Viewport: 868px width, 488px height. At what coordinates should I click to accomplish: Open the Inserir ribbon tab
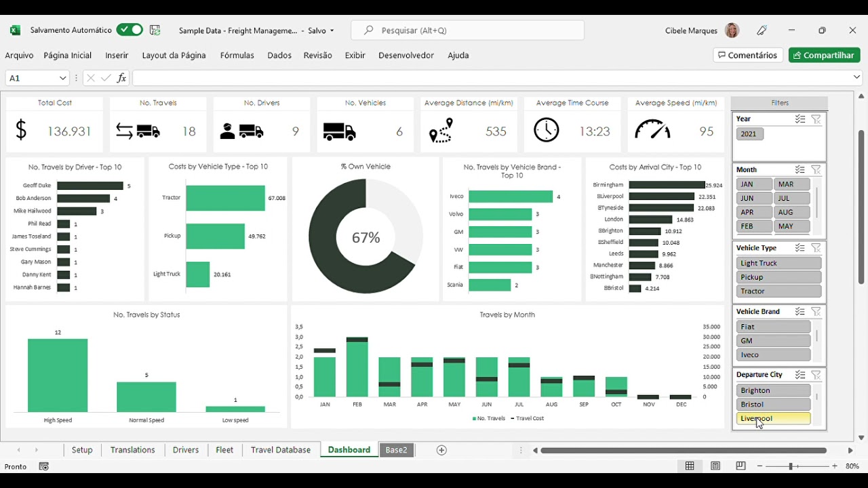coord(117,56)
